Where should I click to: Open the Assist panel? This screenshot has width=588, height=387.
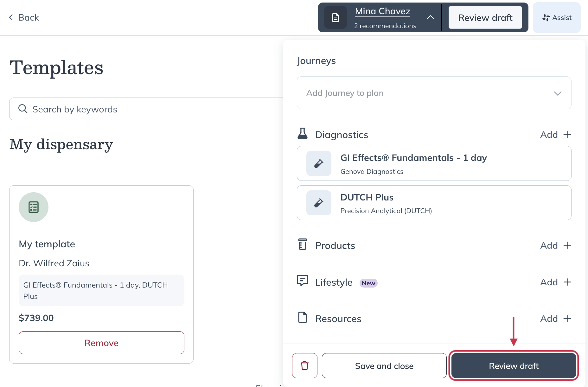pyautogui.click(x=557, y=18)
